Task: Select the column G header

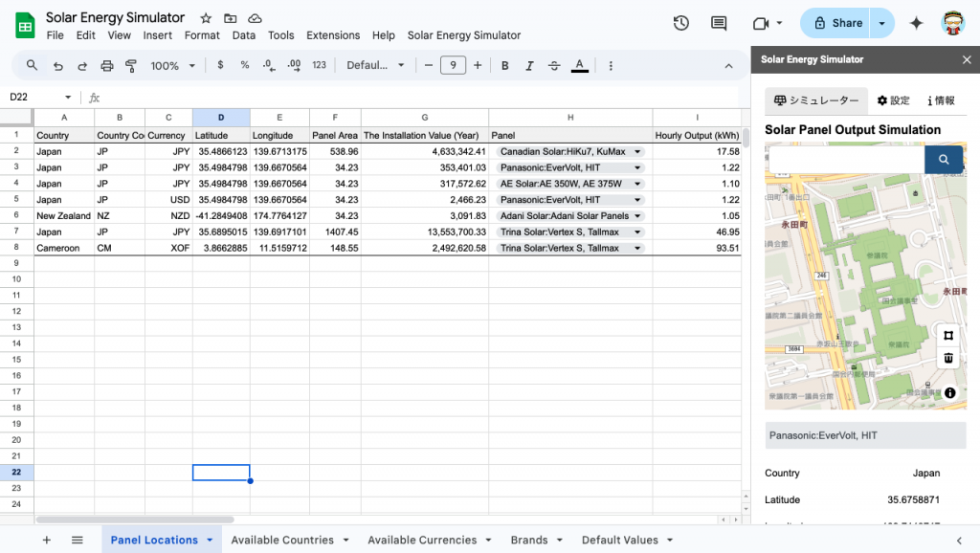Action: coord(425,118)
